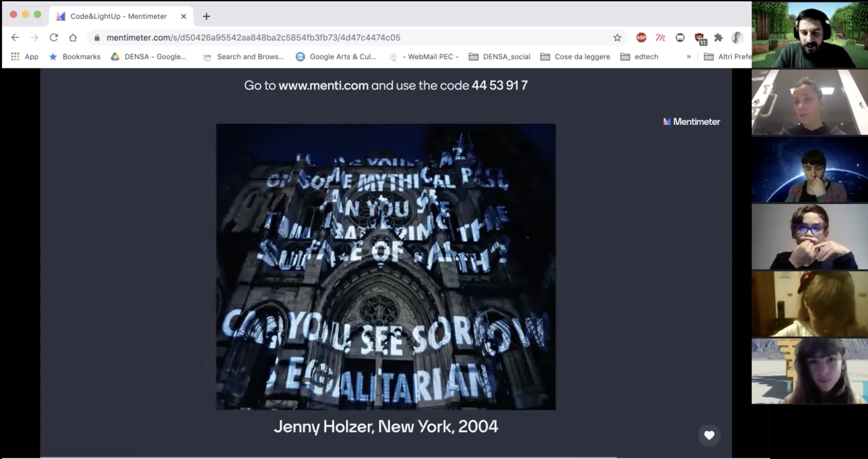Reload the Mentimeter page

click(x=54, y=37)
